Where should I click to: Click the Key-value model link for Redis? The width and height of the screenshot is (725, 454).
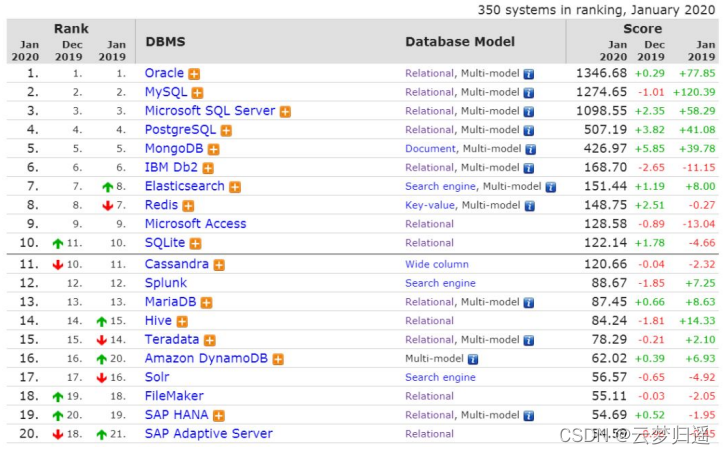point(430,205)
